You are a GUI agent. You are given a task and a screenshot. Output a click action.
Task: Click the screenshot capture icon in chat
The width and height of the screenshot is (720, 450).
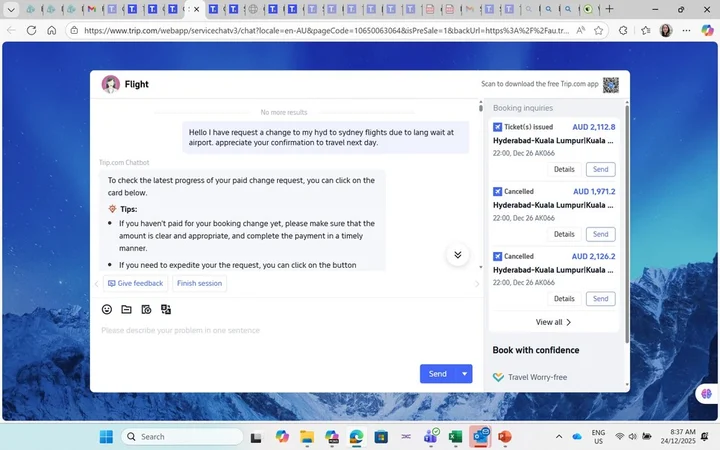click(x=146, y=310)
